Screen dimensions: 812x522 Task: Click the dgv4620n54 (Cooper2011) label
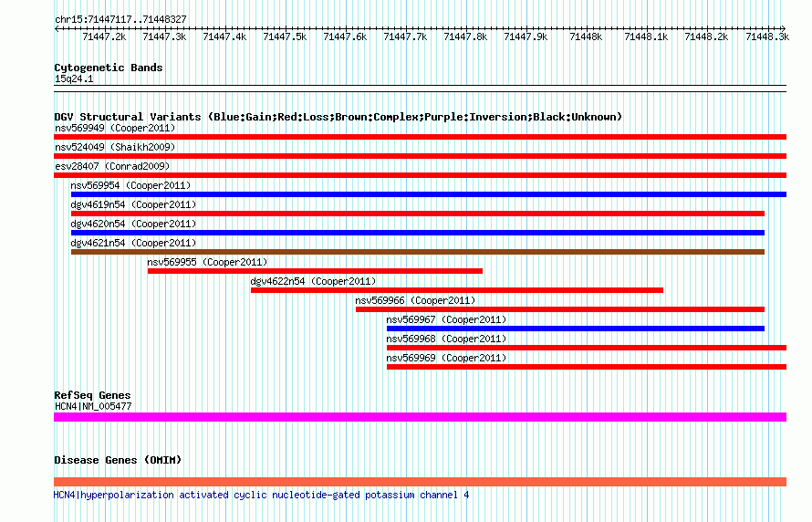point(133,224)
